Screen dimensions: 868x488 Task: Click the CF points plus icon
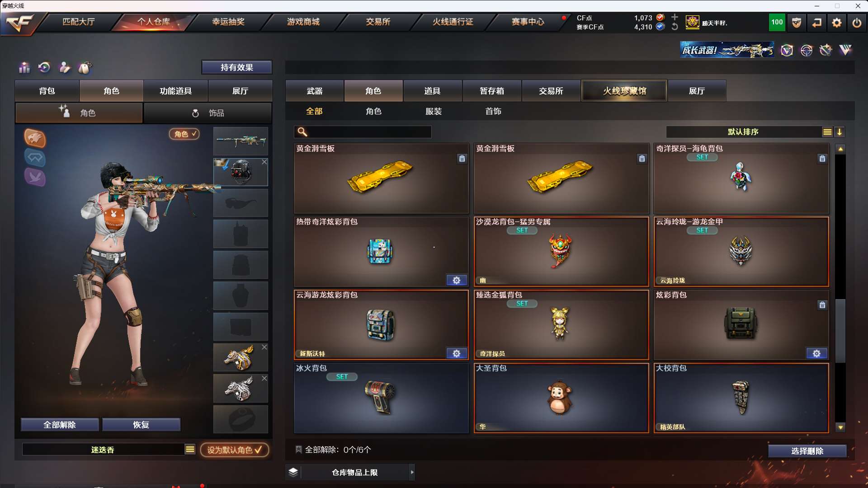(x=675, y=17)
